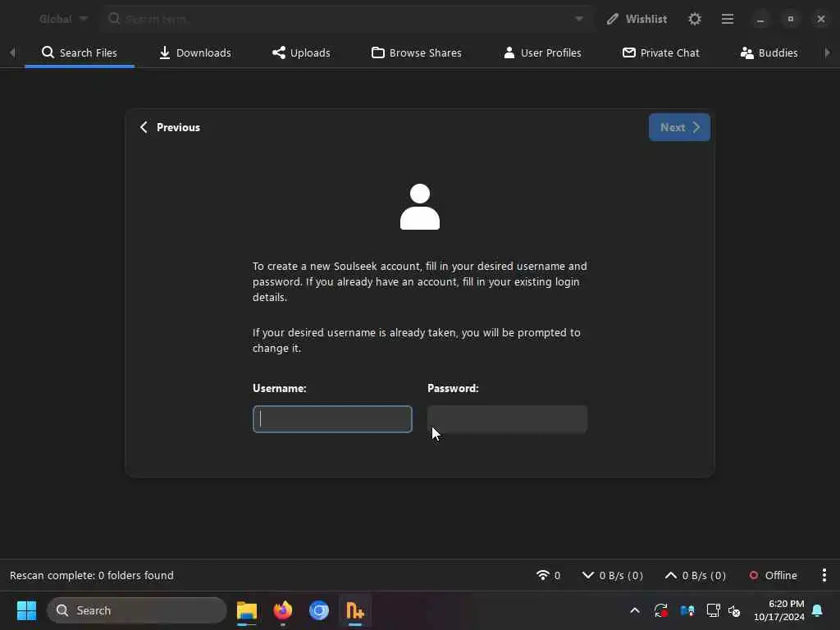Open the search history dropdown arrow
Viewport: 840px width, 630px height.
point(579,20)
